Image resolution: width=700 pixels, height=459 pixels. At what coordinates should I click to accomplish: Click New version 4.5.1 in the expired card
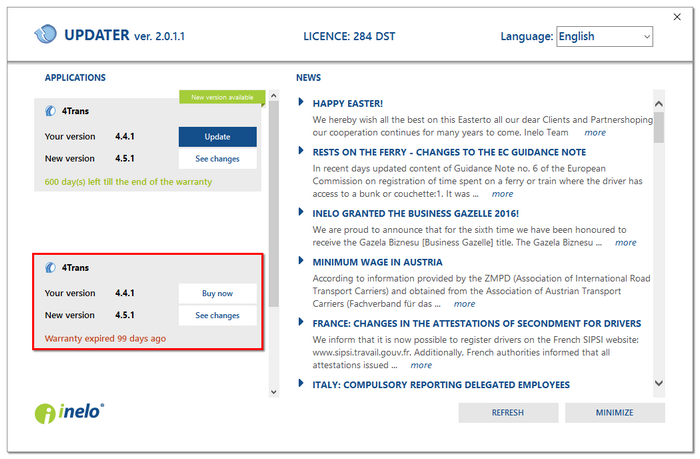[x=89, y=315]
